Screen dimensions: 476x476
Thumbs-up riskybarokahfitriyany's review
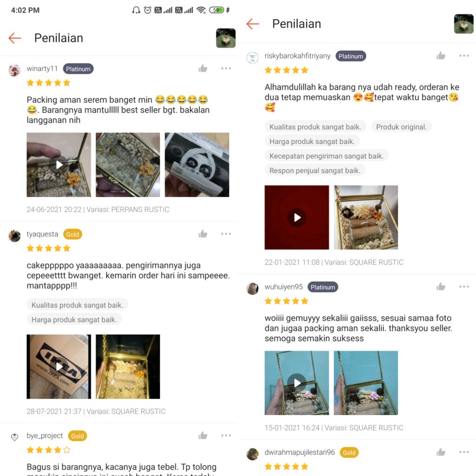[441, 56]
